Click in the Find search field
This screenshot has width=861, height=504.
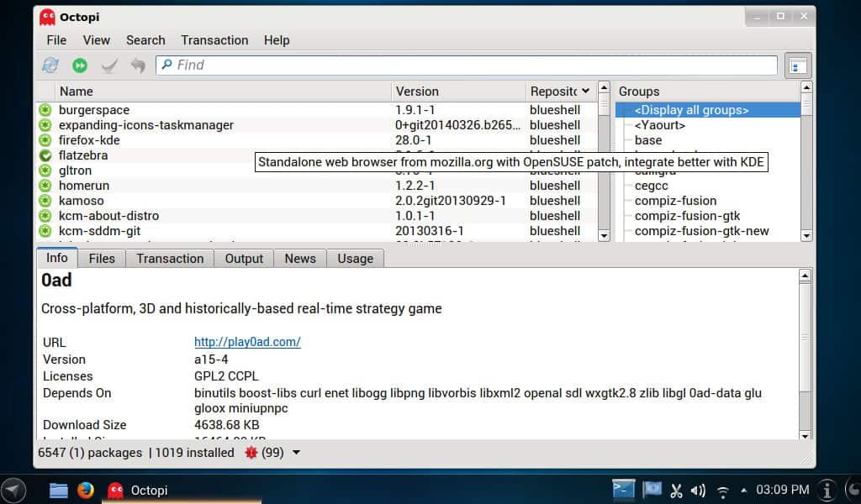click(467, 66)
